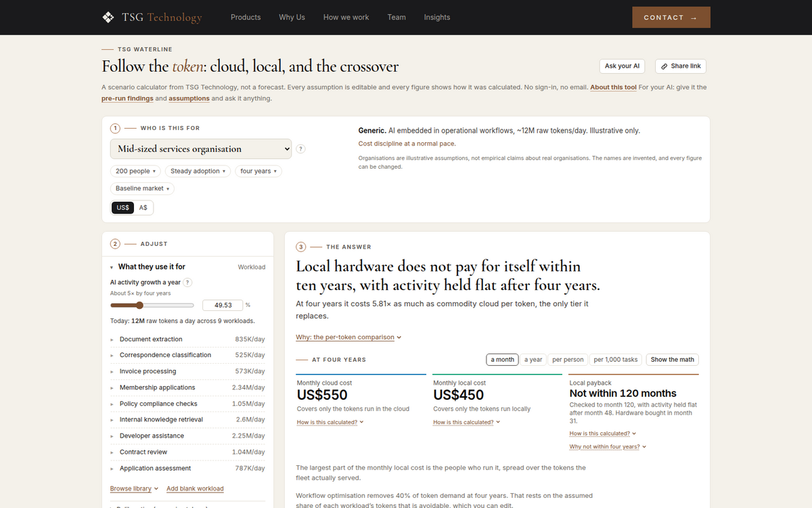
Task: Collapse the 'What they use it for' section
Action: pos(187,267)
